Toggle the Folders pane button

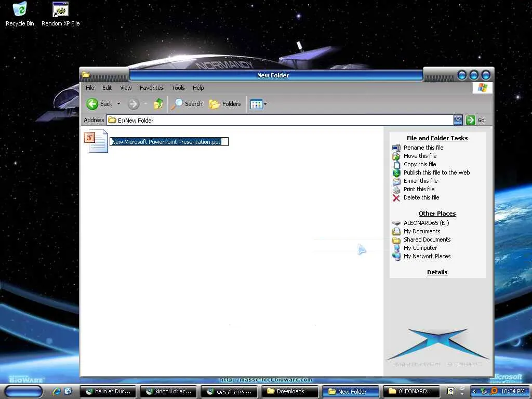point(225,104)
